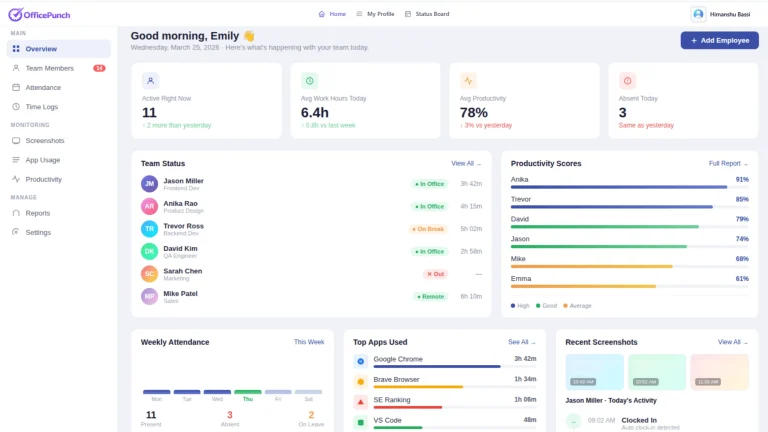The image size is (768, 432).
Task: Click the Add Employee button
Action: coord(719,40)
